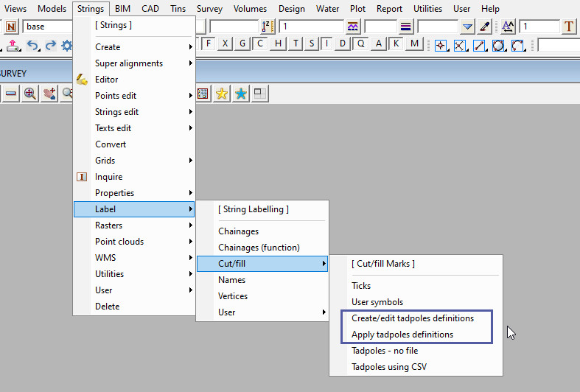Open the Tins menu
This screenshot has width=580, height=392.
[178, 9]
